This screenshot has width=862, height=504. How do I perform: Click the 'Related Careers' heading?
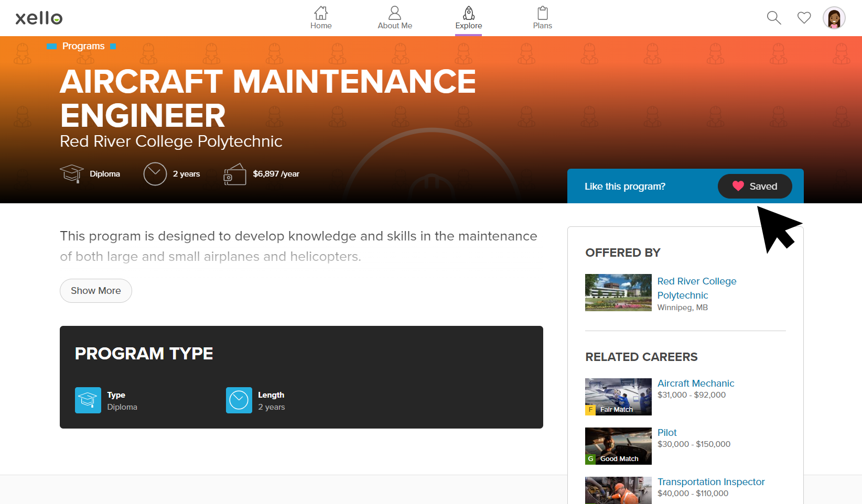coord(641,357)
